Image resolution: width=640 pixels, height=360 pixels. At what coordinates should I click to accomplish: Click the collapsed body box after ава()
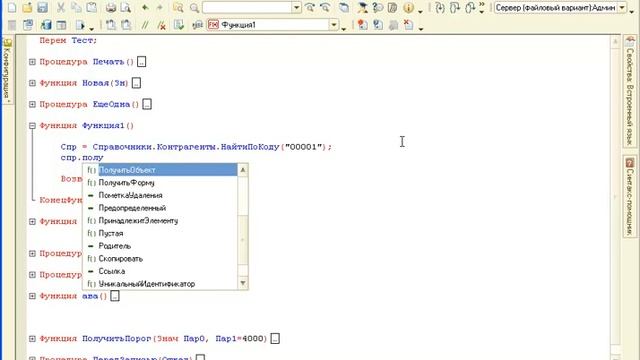tap(115, 296)
